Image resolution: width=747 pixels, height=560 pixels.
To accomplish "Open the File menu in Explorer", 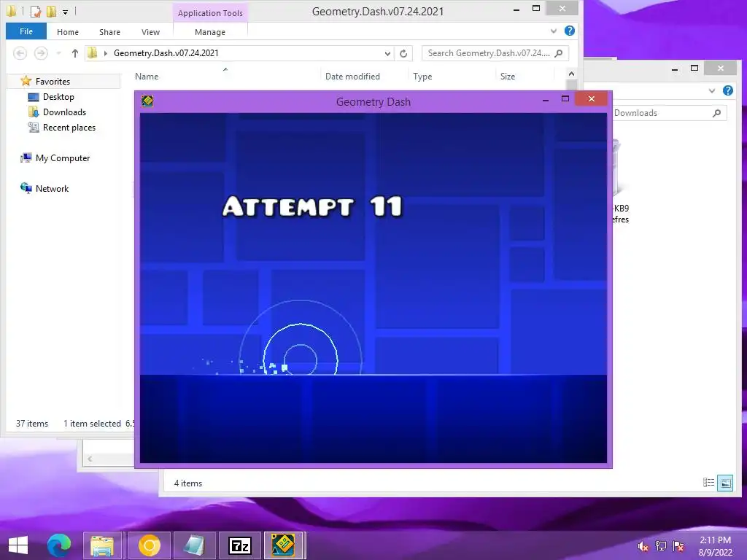I will (x=26, y=31).
